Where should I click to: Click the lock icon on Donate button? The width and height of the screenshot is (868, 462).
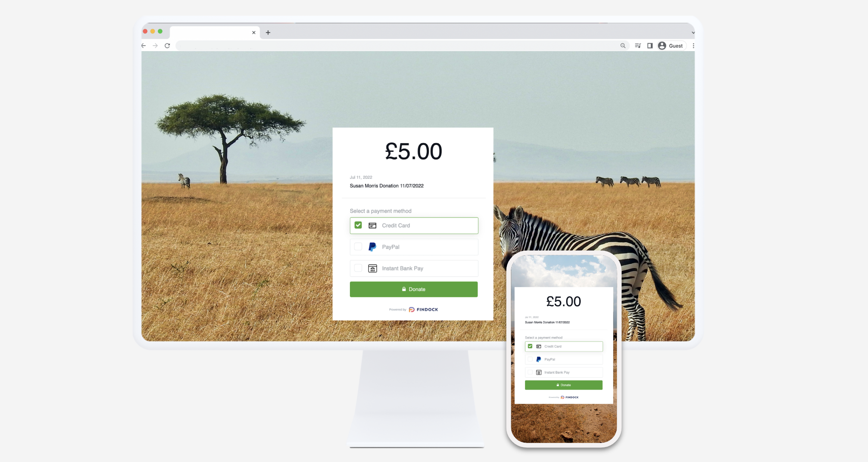[403, 289]
